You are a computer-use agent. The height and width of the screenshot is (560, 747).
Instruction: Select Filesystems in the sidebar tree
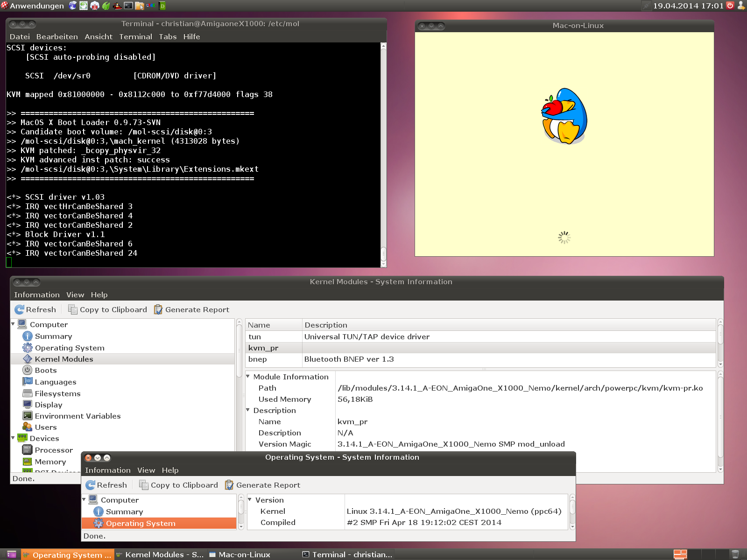pyautogui.click(x=57, y=393)
